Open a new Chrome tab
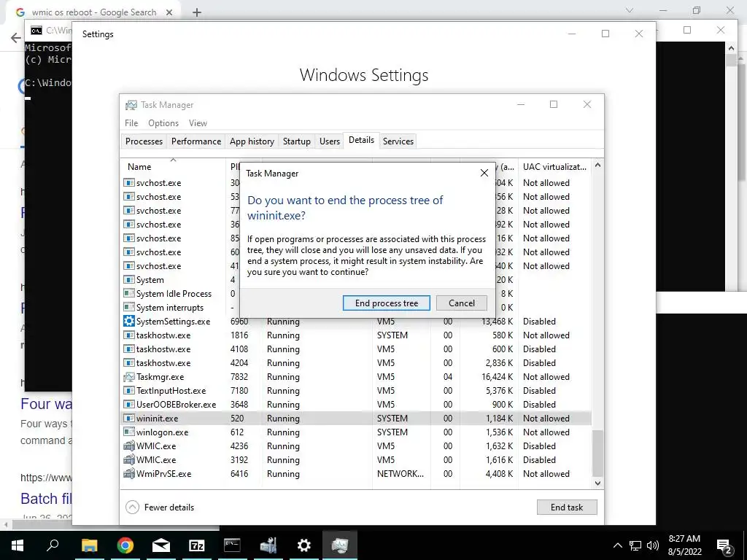 pos(197,12)
